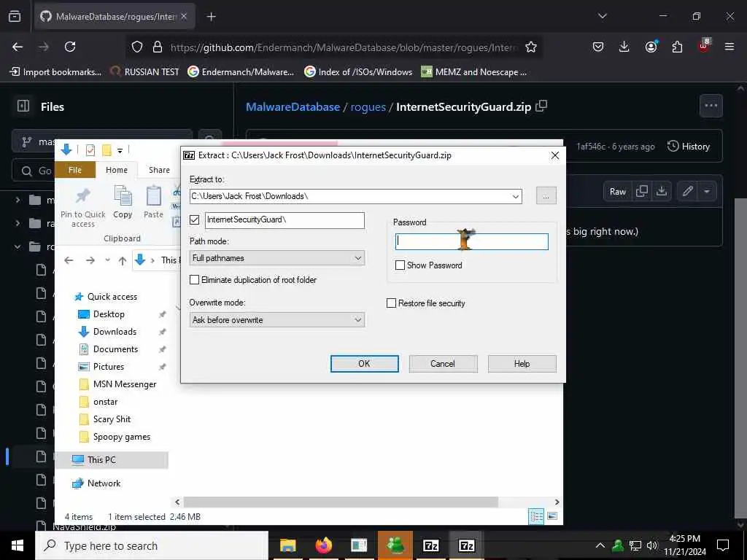Viewport: 747px width, 560px height.
Task: Expand the Extract to path dropdown
Action: [516, 196]
